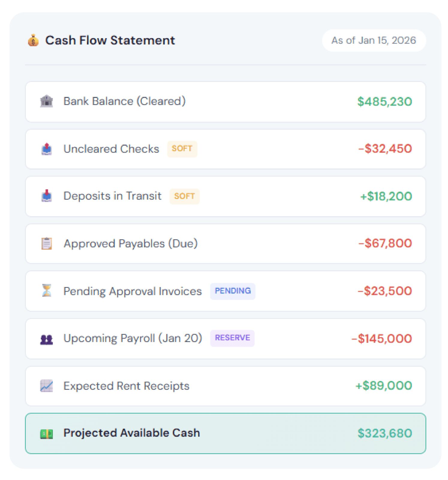Click the SOFT badge on Deposits in Transit
The width and height of the screenshot is (448, 480).
pos(184,196)
